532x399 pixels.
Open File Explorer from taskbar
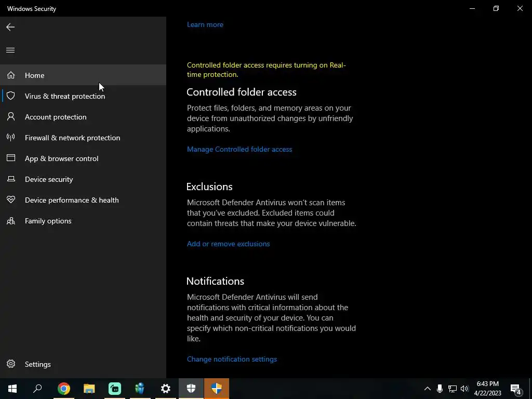pos(89,389)
